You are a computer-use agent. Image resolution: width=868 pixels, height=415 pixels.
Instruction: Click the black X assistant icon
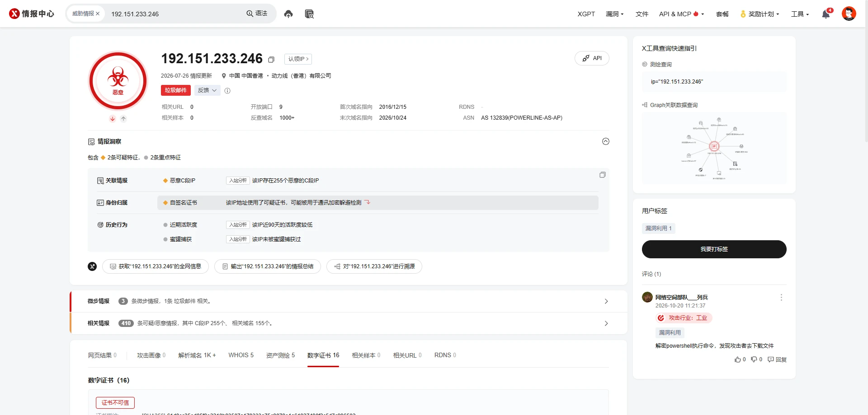(92, 266)
